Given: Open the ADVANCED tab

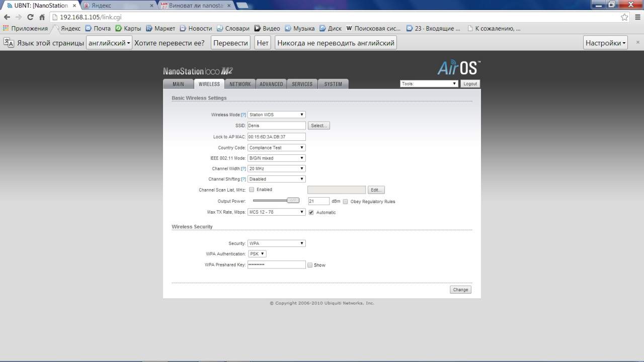Looking at the screenshot, I should pos(272,84).
